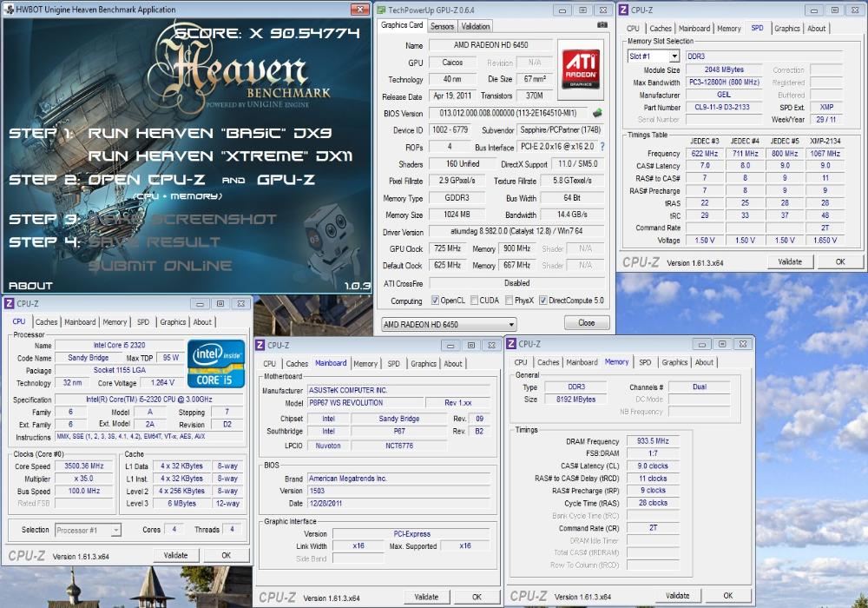Toggle the OpenCL checkbox in GPU-Z
868x608 pixels.
click(436, 301)
